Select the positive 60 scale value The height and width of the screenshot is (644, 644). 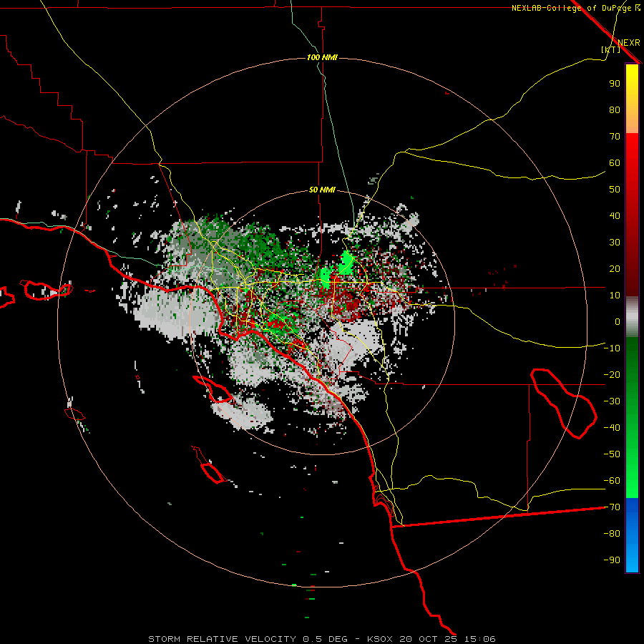click(x=615, y=163)
